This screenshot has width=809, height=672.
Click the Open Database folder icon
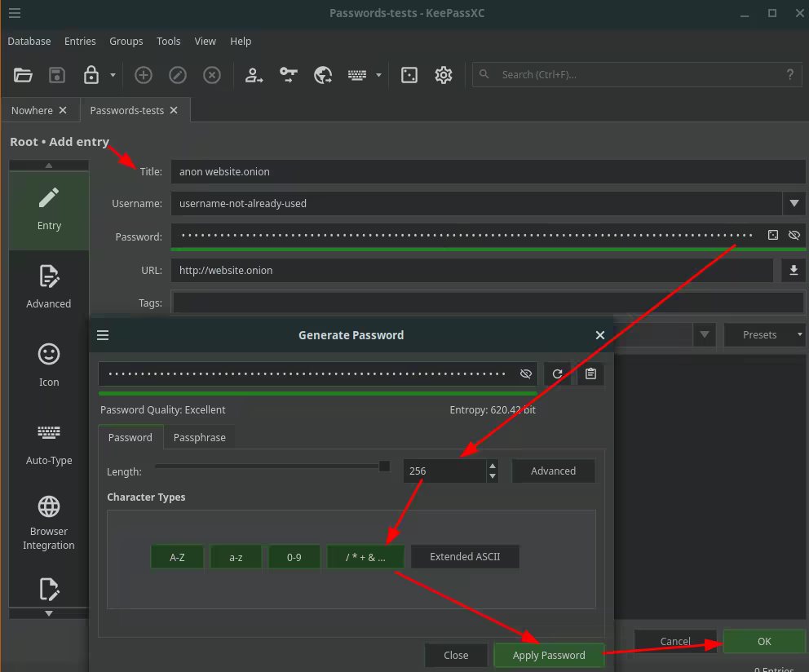click(x=23, y=75)
